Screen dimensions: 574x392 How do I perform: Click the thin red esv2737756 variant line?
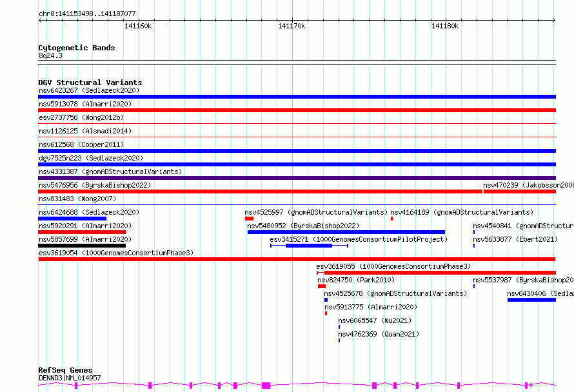pos(297,124)
